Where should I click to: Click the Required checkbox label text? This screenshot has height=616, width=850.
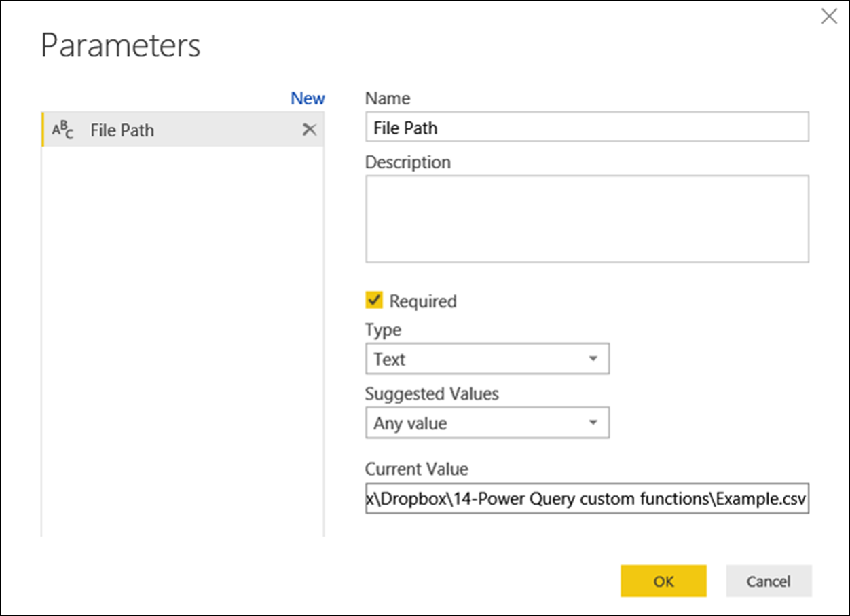pos(422,301)
